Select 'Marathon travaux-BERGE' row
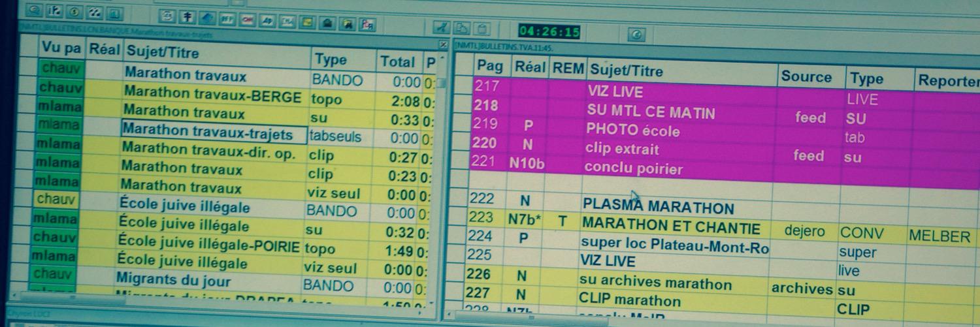This screenshot has height=327, width=980. pos(212,94)
